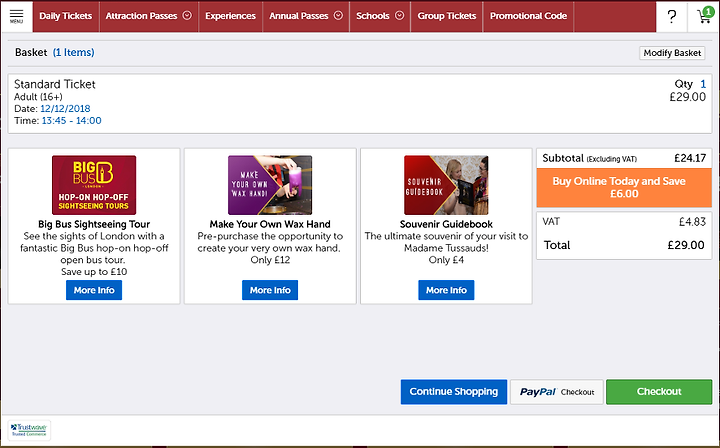Click the Make Your Own Wax Hand heading
Screen dimensions: 720x448
click(270, 224)
